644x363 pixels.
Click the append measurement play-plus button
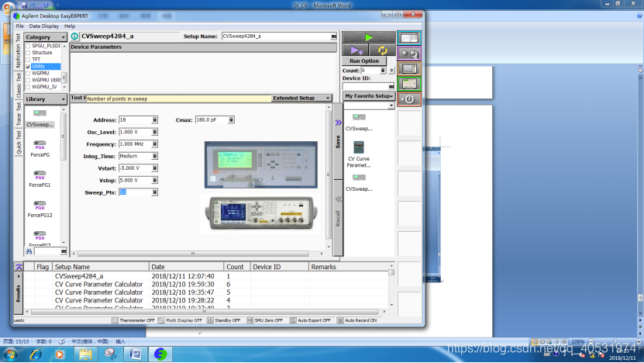coord(356,50)
